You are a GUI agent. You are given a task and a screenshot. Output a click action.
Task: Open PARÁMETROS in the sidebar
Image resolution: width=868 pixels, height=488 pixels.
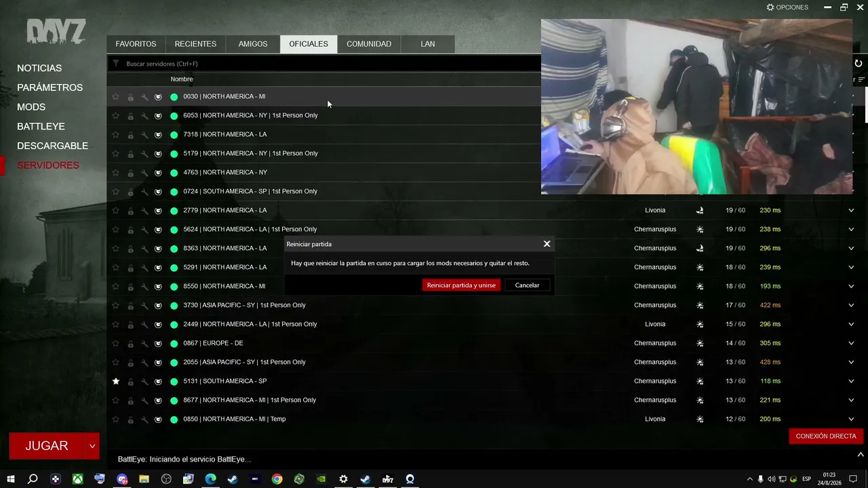(50, 87)
